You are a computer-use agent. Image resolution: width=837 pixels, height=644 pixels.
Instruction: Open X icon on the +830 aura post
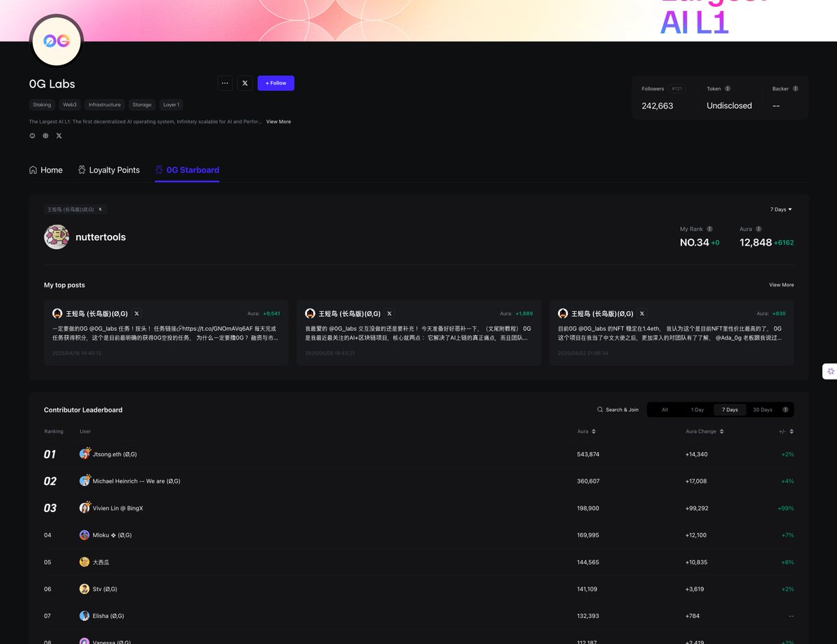(642, 314)
